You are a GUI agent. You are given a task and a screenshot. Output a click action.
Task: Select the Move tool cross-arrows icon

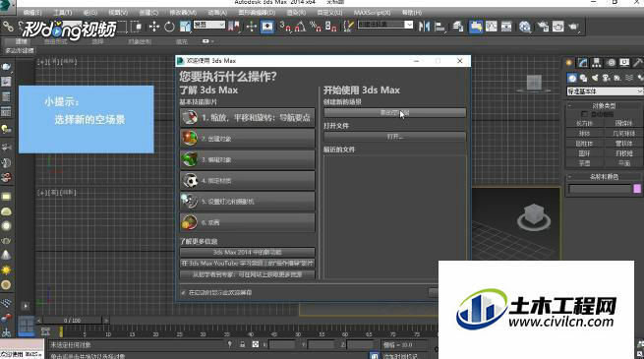tap(154, 27)
